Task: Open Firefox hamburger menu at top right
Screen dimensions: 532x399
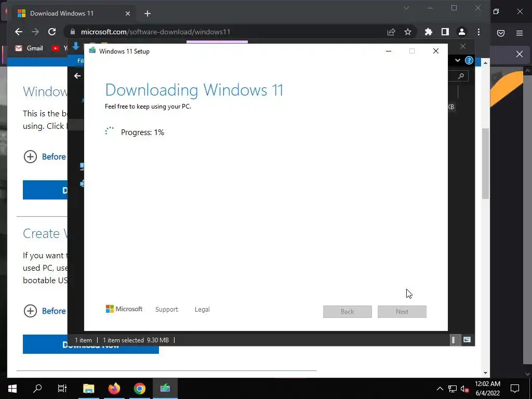Action: pos(520,33)
